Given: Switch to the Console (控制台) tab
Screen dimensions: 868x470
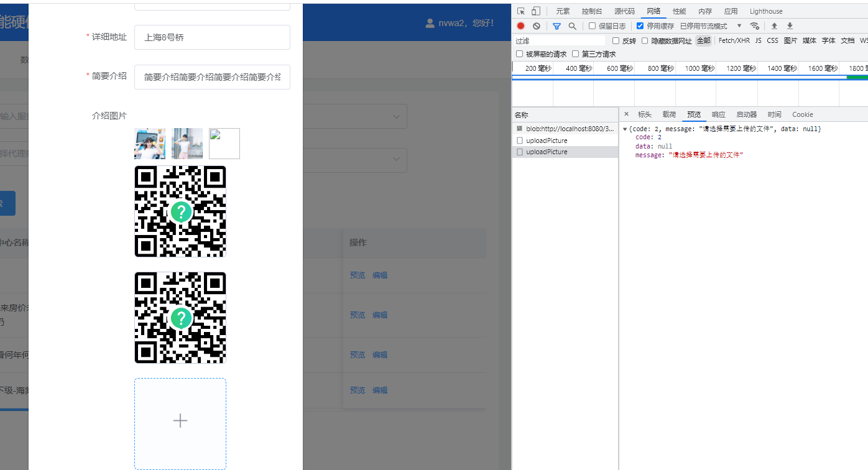Looking at the screenshot, I should point(592,11).
